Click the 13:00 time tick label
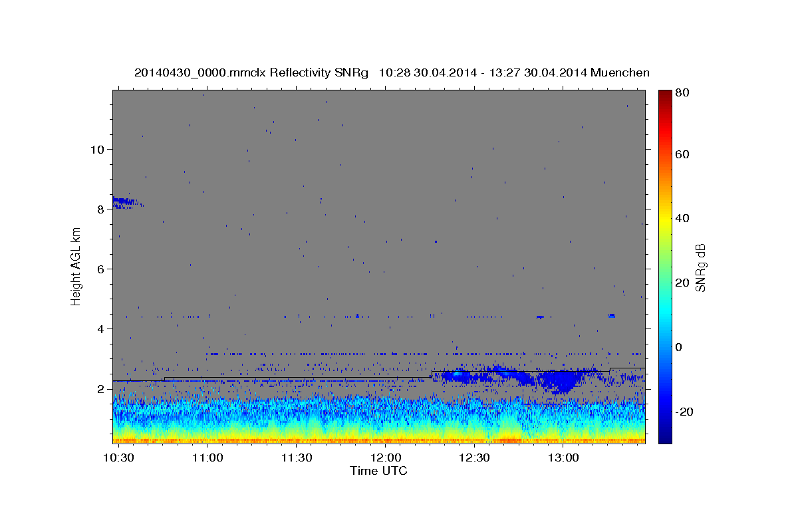 (563, 458)
